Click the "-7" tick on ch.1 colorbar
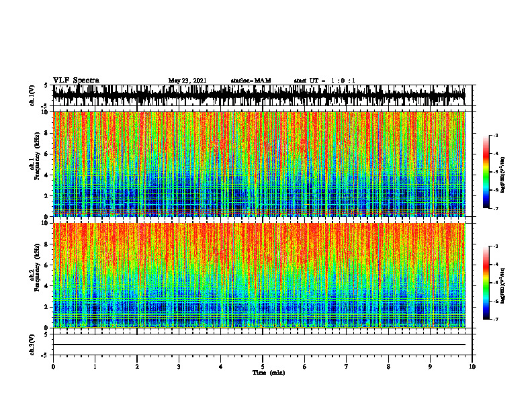 pos(496,208)
